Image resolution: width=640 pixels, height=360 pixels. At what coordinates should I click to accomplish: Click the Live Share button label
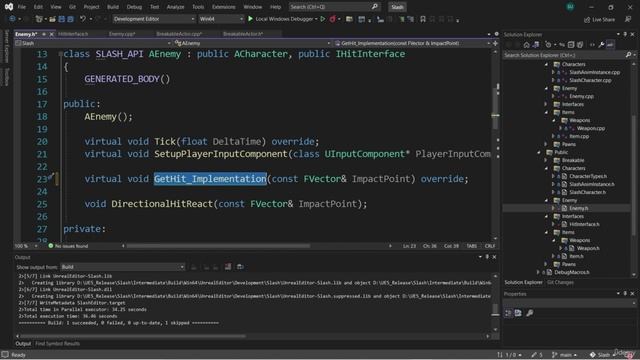[x=604, y=20]
